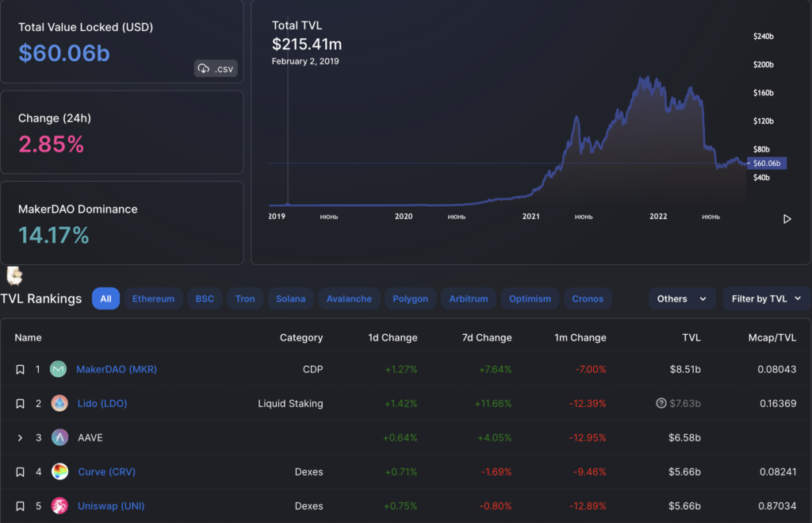Click the question-mark icon beside Lido's TVL
The height and width of the screenshot is (523, 812).
[661, 403]
